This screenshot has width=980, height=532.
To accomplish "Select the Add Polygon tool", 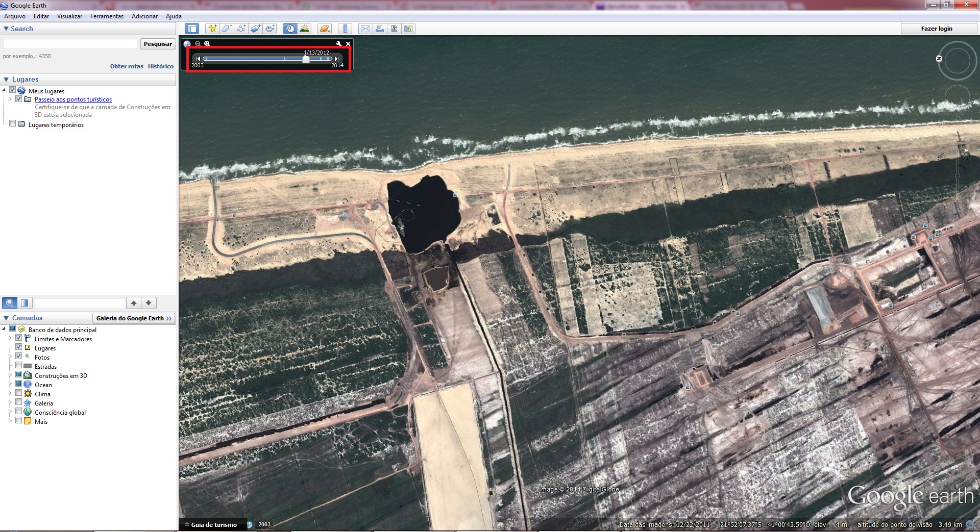I will pyautogui.click(x=227, y=29).
